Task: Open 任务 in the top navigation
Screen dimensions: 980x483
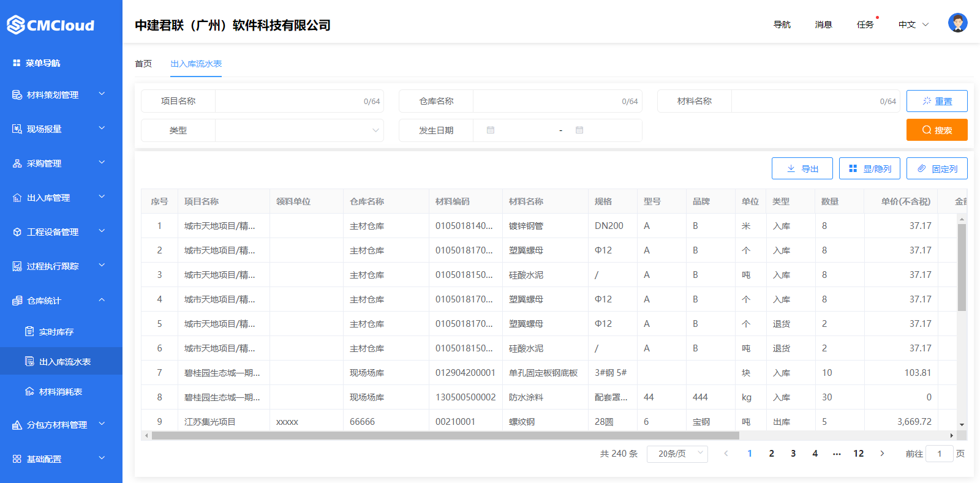Action: (x=865, y=24)
